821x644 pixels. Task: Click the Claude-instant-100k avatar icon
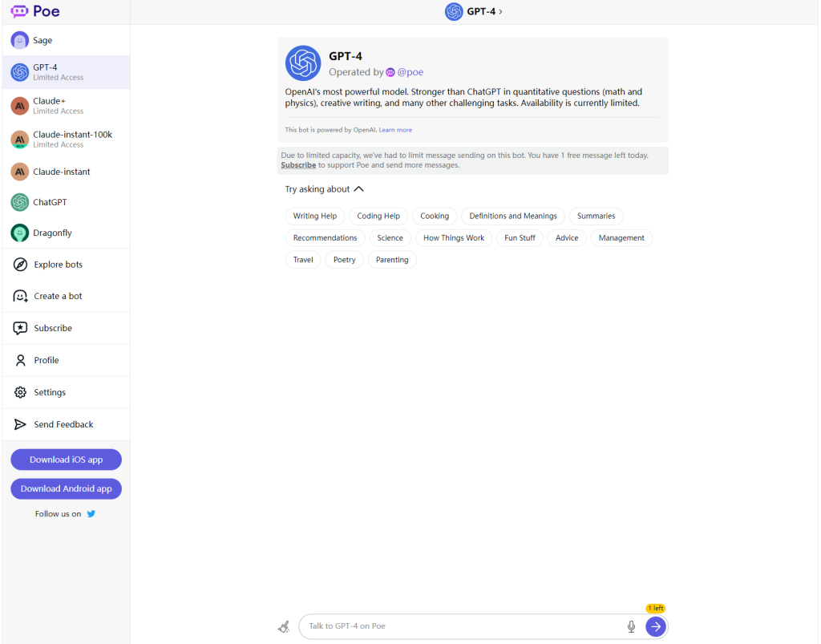20,140
